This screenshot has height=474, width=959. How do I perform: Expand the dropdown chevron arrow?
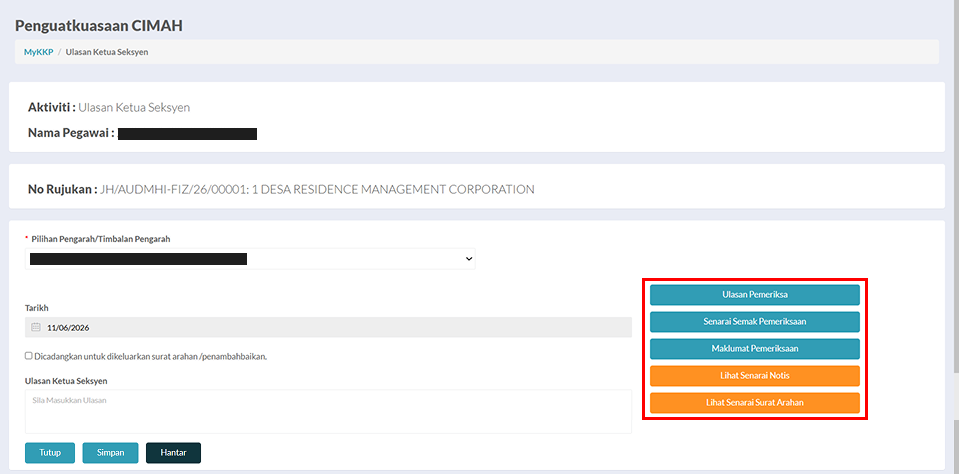(x=469, y=259)
